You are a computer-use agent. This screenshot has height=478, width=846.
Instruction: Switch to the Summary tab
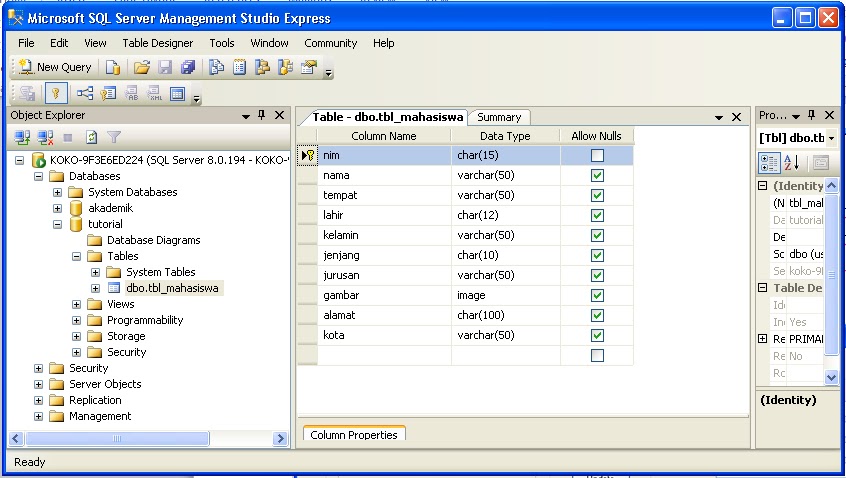499,117
